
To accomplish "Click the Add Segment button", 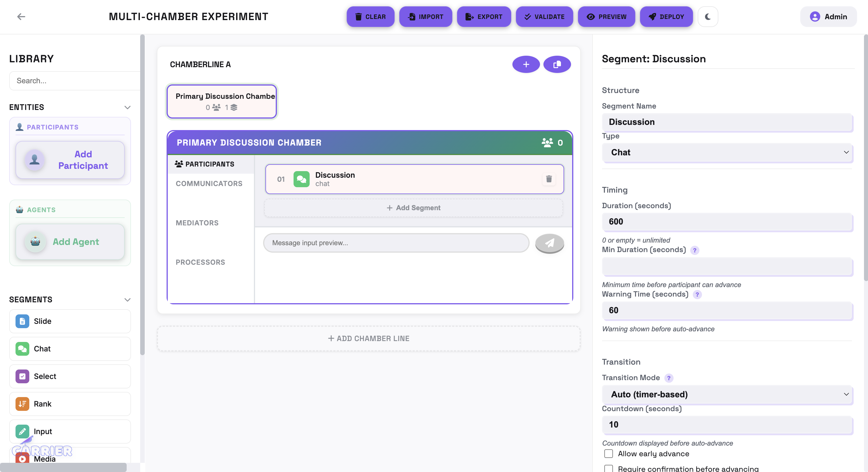I will (413, 208).
